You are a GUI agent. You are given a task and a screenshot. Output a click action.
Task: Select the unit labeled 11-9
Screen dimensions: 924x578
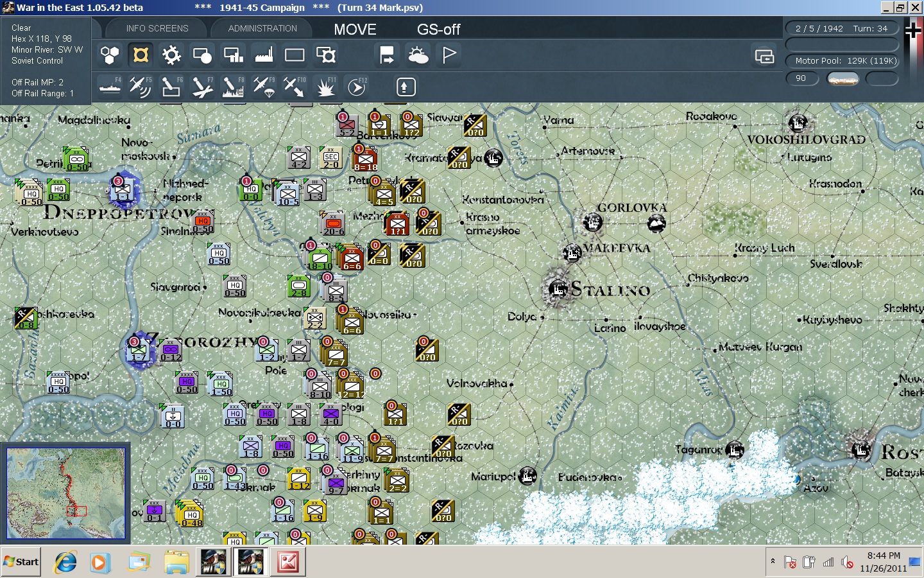pyautogui.click(x=351, y=450)
